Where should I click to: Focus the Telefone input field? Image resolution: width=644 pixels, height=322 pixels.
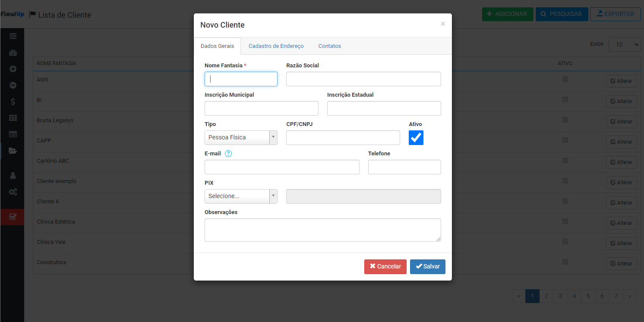404,167
